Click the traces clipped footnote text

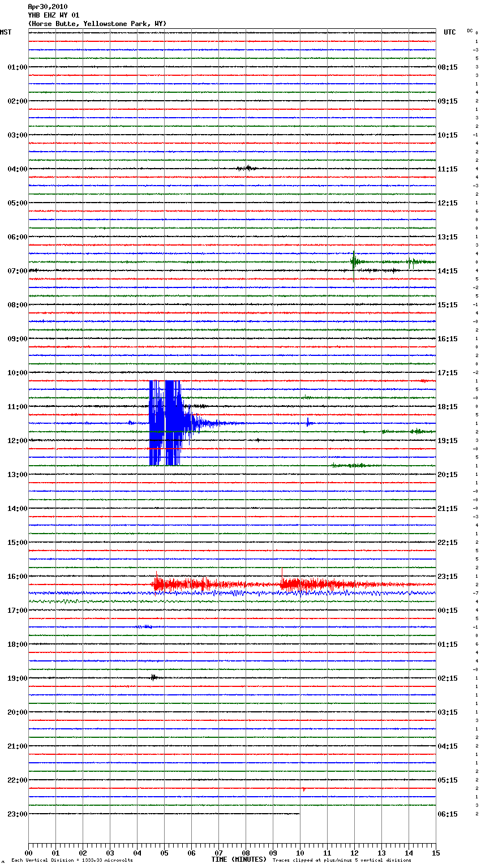(342, 861)
